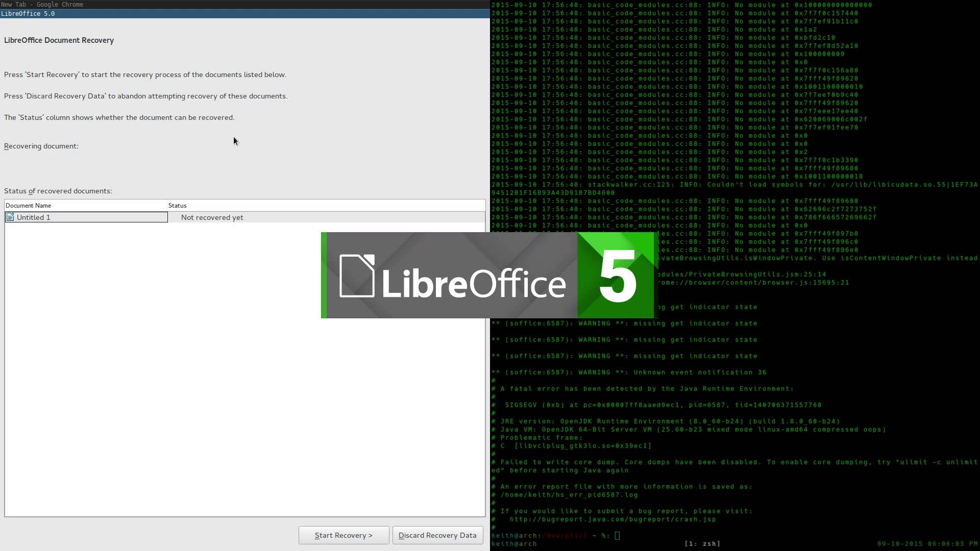Click the LibreOffice 5.0 window title bar
This screenshot has width=980, height=551.
pos(245,14)
